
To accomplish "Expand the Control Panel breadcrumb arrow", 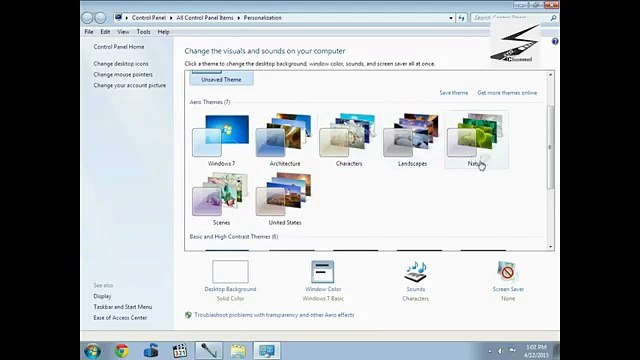I will [x=171, y=18].
